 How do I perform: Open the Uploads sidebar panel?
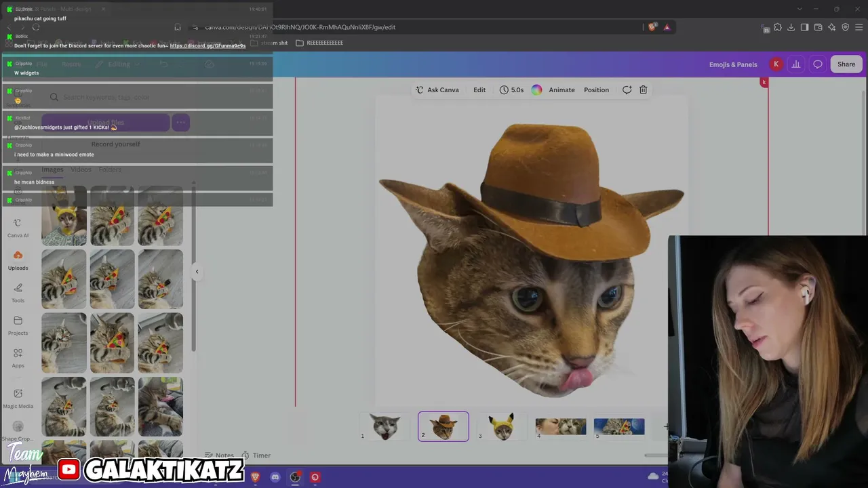[18, 261]
